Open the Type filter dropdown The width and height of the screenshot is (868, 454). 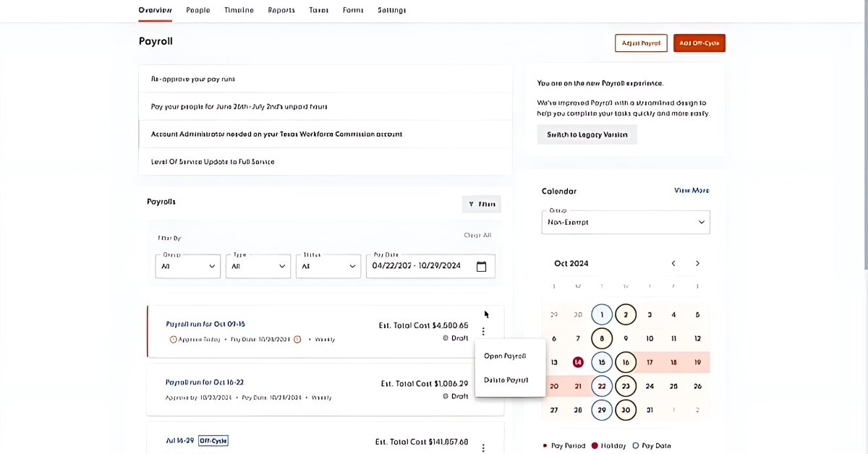tap(258, 266)
